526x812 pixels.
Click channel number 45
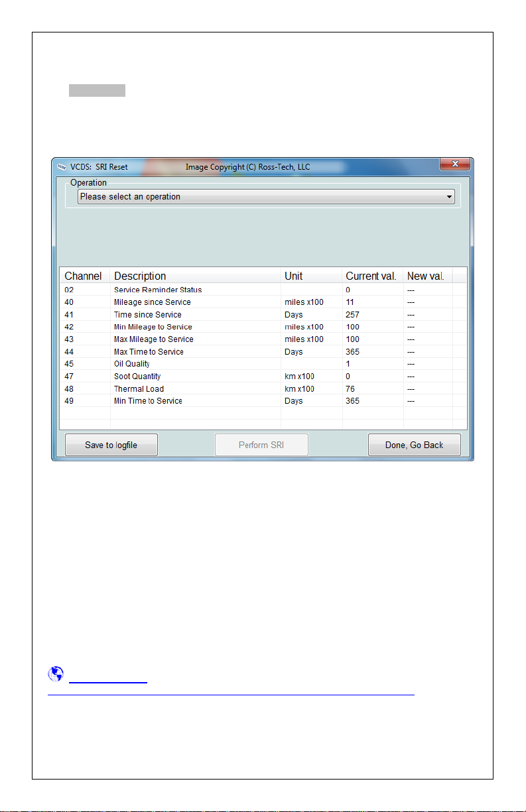pos(69,364)
